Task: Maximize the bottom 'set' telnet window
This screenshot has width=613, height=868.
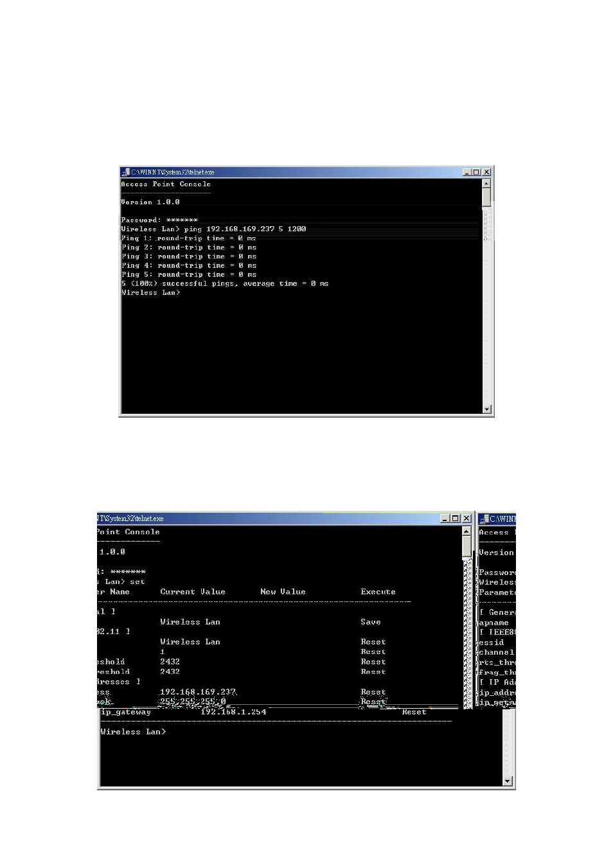Action: coord(455,518)
